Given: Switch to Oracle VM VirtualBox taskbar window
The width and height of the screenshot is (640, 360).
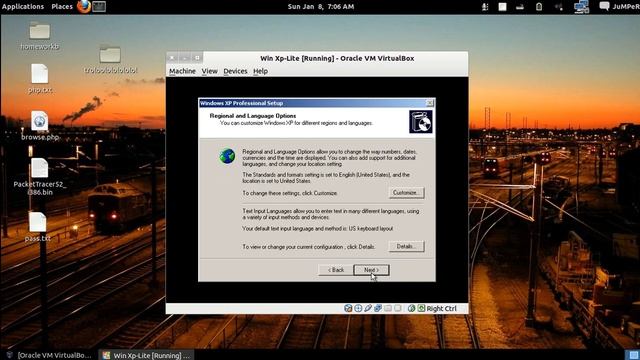Looking at the screenshot, I should [49, 355].
